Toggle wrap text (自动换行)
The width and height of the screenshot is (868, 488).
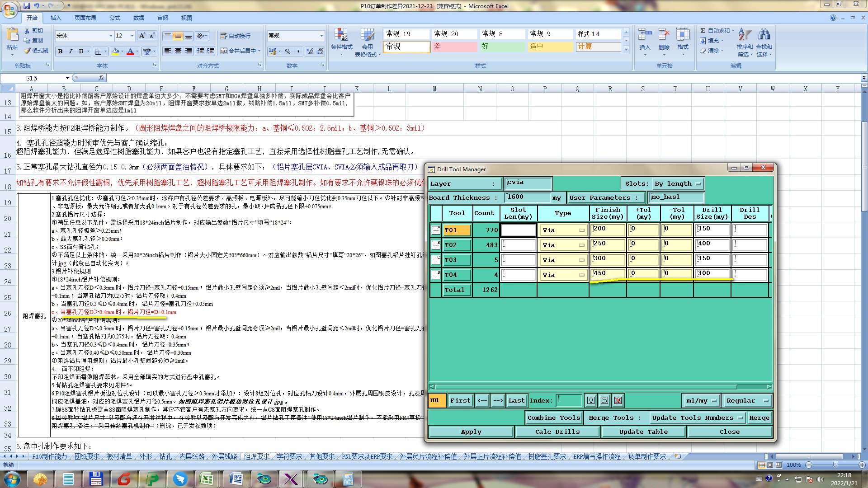[235, 36]
